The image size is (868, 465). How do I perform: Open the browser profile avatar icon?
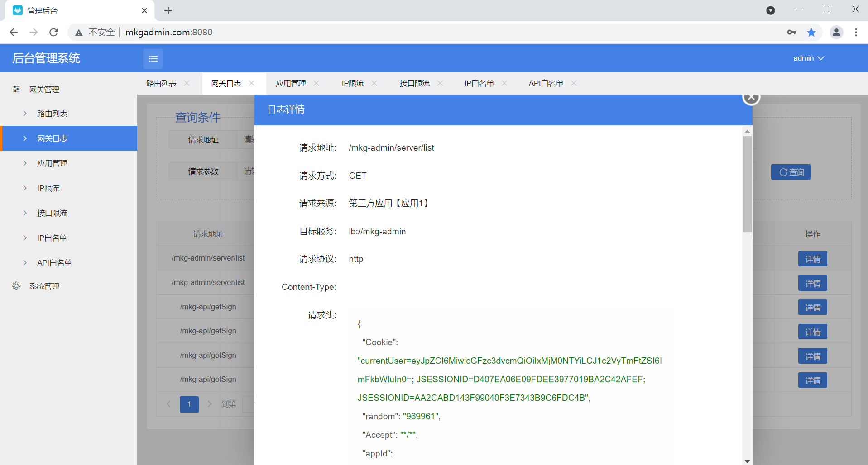(836, 32)
